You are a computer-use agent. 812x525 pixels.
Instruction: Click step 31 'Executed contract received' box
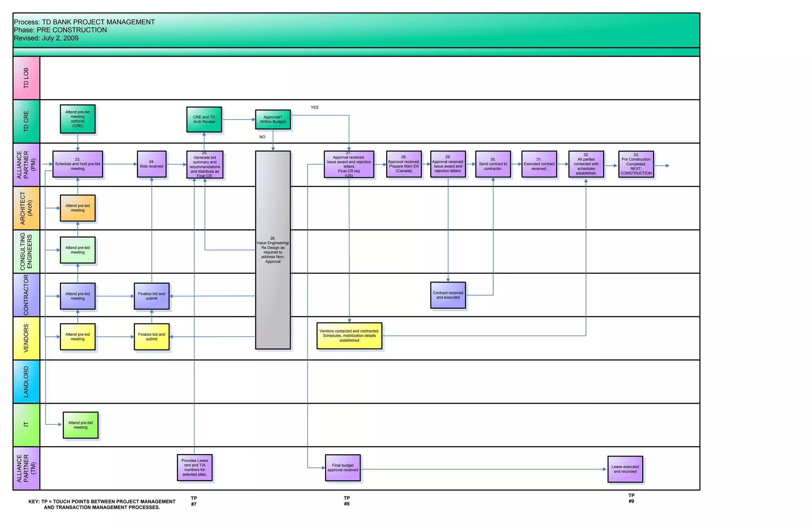click(x=539, y=164)
